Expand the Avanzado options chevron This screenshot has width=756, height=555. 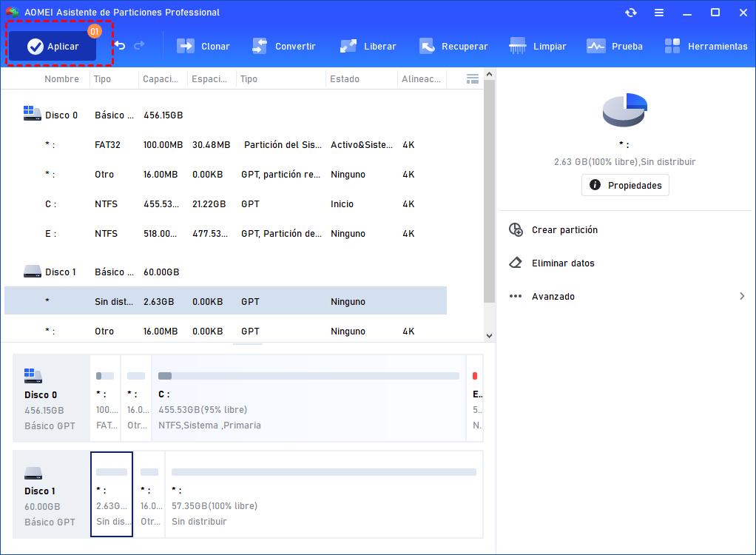coord(742,296)
